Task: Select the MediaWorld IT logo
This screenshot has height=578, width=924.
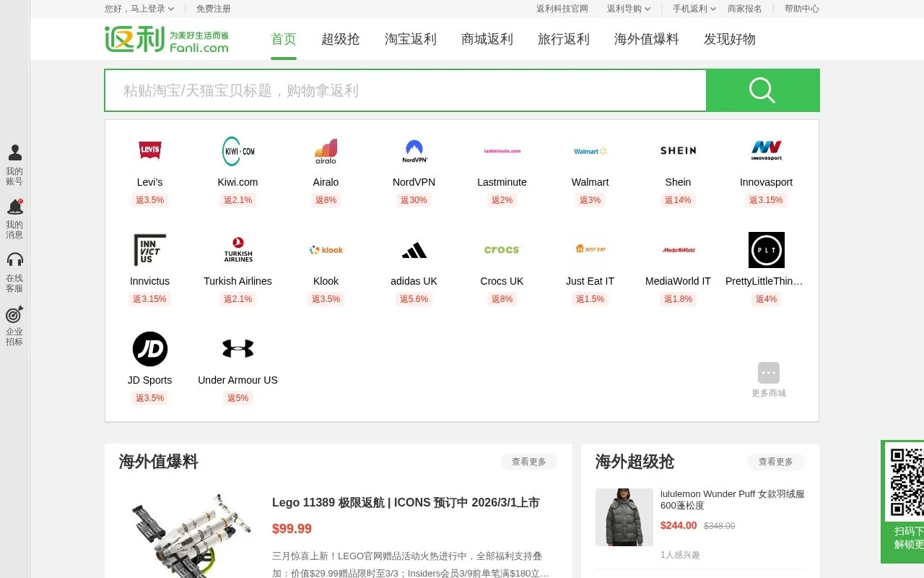Action: point(678,250)
